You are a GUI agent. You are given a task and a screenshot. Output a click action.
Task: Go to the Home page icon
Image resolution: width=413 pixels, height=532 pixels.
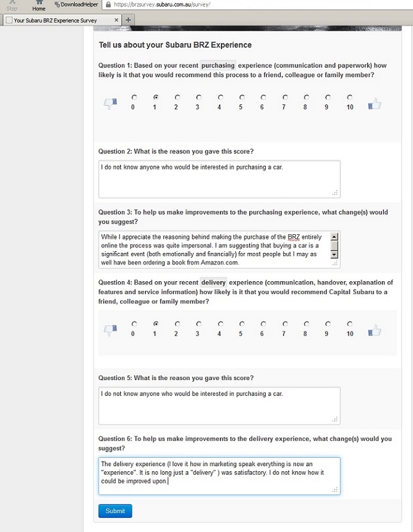(x=39, y=4)
